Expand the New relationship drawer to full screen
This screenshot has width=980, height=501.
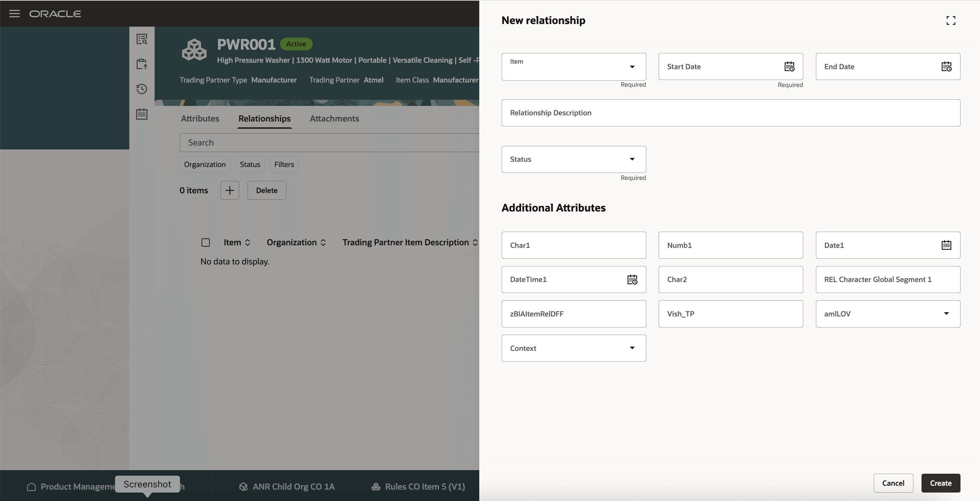(x=950, y=20)
